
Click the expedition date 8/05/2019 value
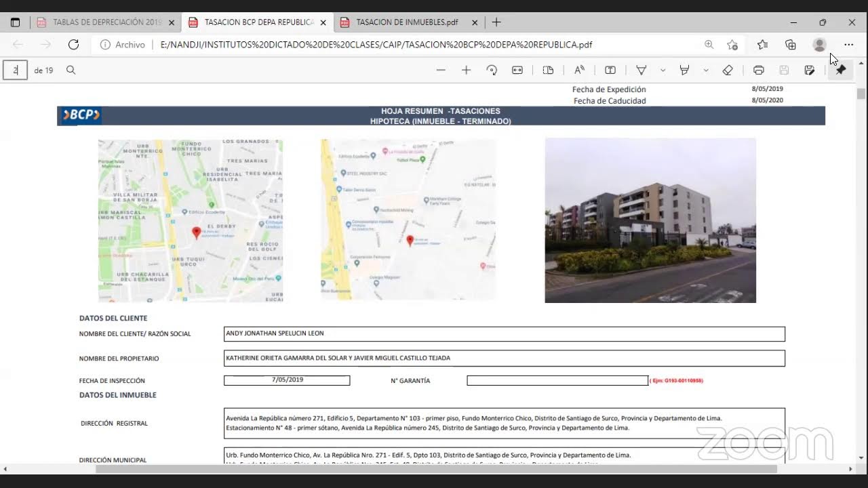(x=767, y=89)
